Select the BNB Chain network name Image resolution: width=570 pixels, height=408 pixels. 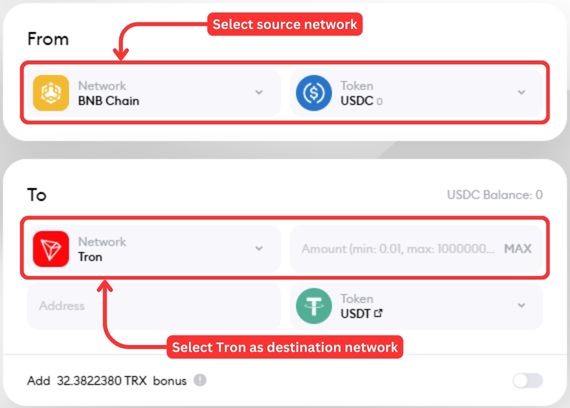(x=109, y=101)
